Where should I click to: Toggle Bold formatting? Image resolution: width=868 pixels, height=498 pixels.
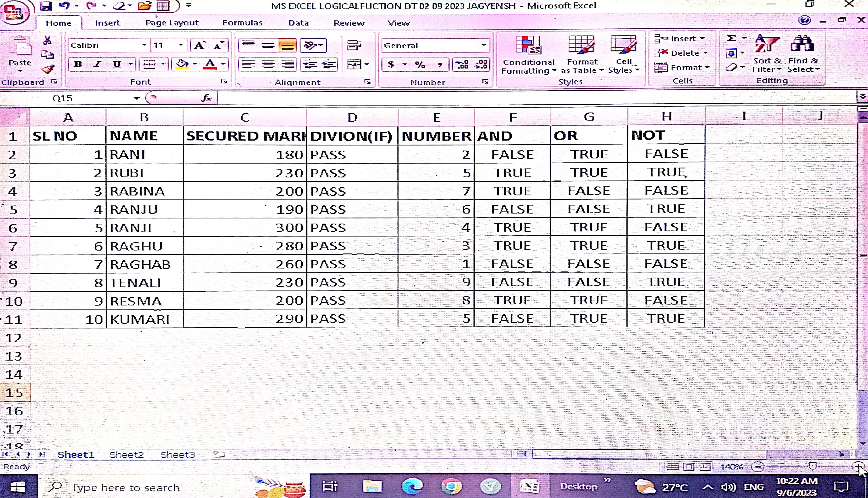coord(78,64)
